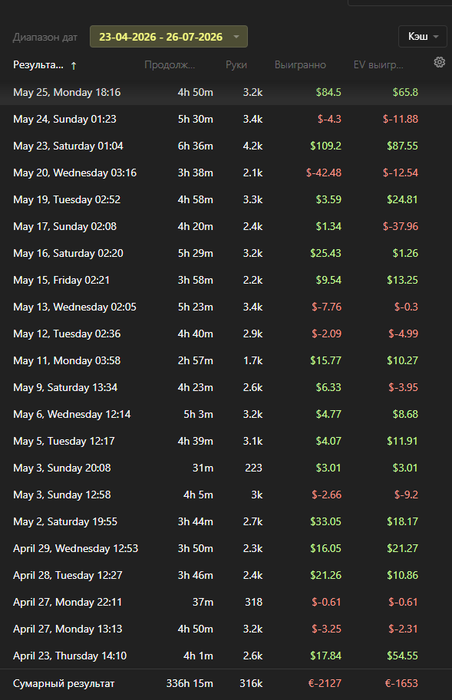Select the May 25, Monday 18:16 session
Screen dimensions: 452x700
tap(226, 92)
